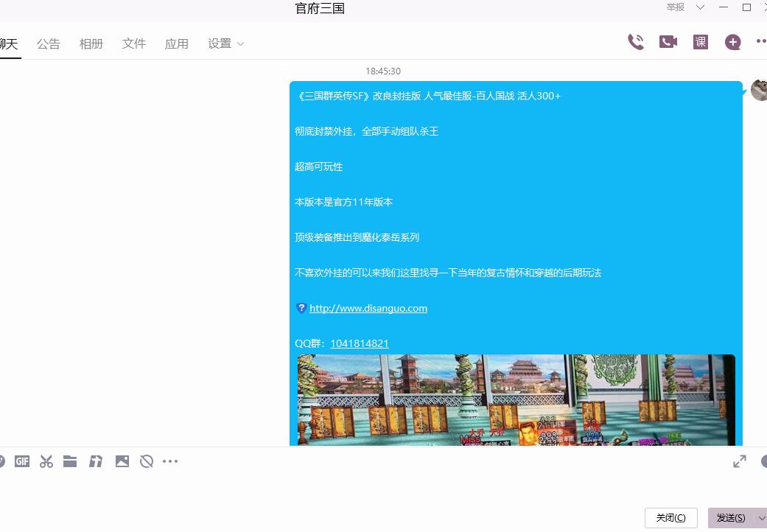Click the 举报 report button
The image size is (767, 532).
coord(676,7)
